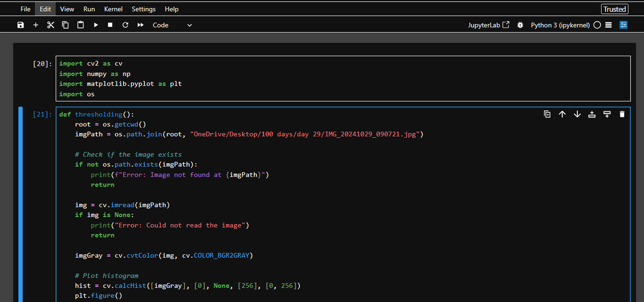Place cursor in the 'import cv2 as cv' line
The image size is (644, 302).
(91, 64)
